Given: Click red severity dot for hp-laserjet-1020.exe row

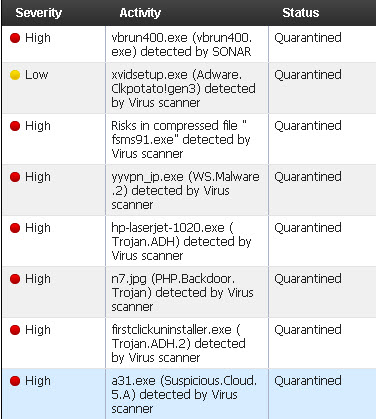Looking at the screenshot, I should tap(15, 228).
